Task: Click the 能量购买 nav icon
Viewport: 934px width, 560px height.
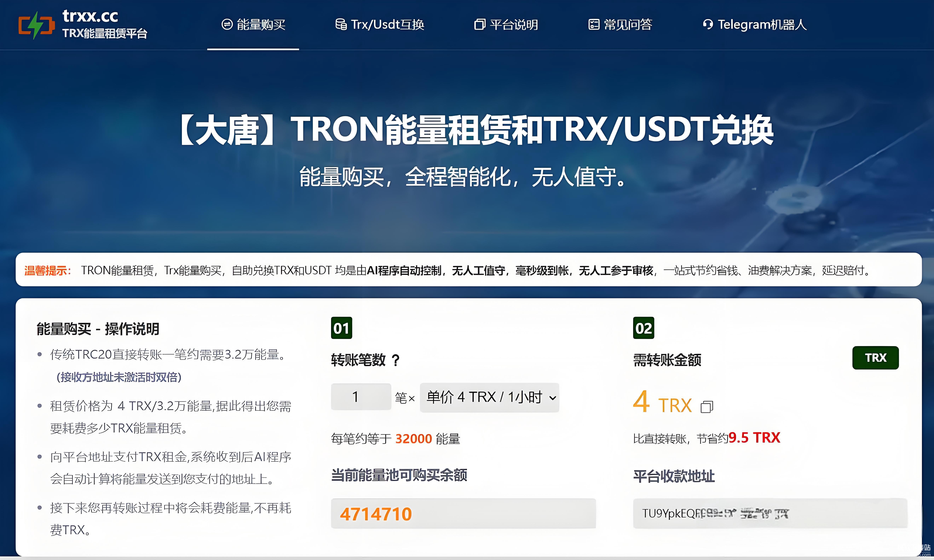Action: pyautogui.click(x=227, y=25)
